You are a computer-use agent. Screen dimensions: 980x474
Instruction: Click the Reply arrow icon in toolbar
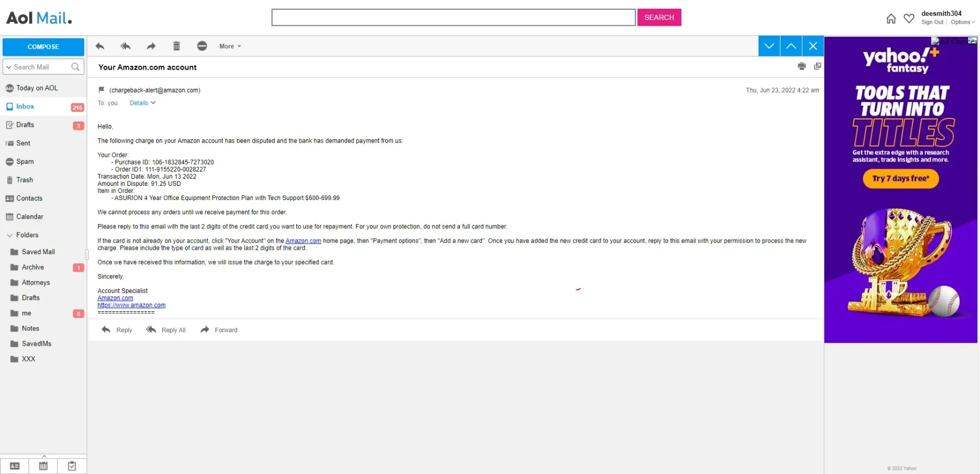pos(100,47)
